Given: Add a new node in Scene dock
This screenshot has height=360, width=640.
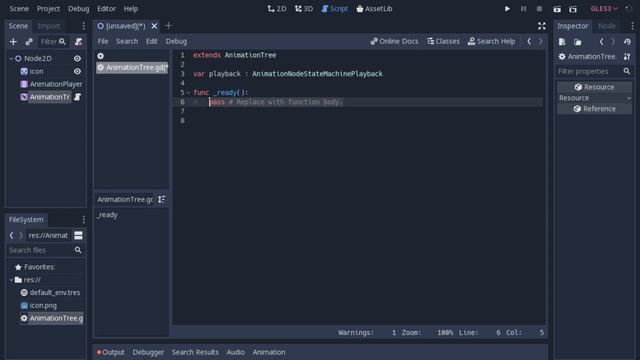Looking at the screenshot, I should tap(13, 42).
